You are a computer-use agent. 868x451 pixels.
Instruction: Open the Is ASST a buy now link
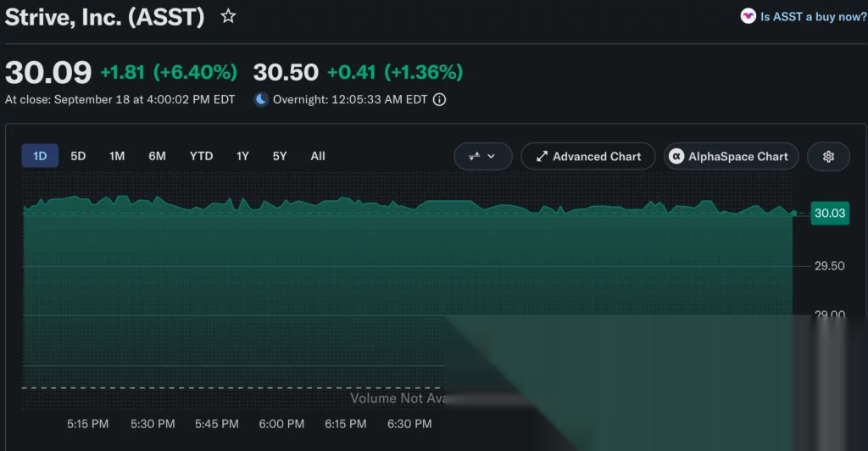click(813, 17)
